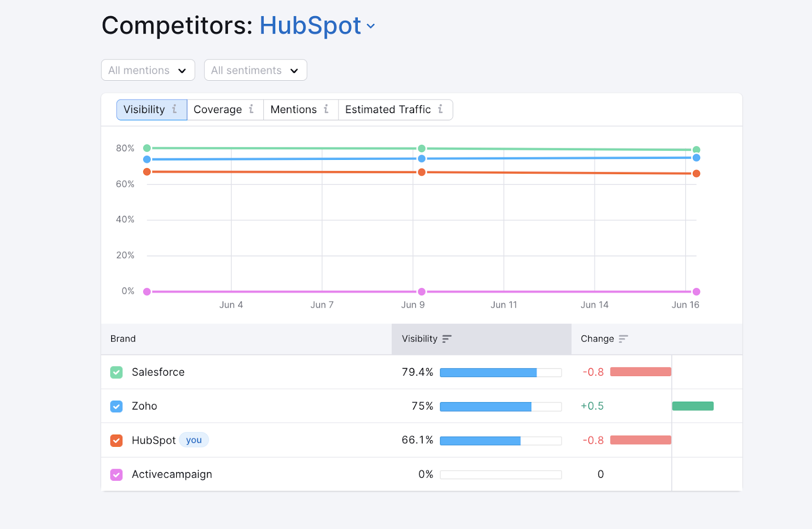Image resolution: width=812 pixels, height=529 pixels.
Task: Expand the All sentiments dropdown
Action: pyautogui.click(x=255, y=70)
